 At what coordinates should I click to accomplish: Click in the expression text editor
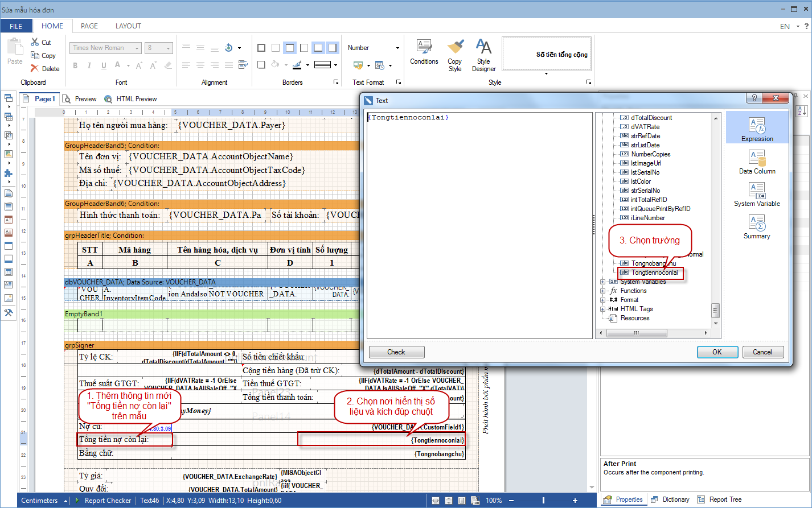coord(479,226)
